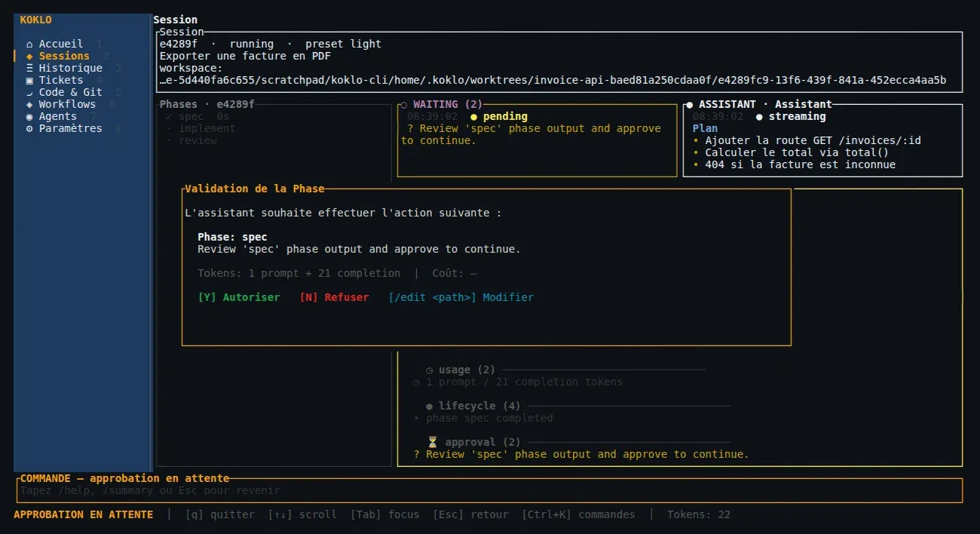This screenshot has height=534, width=980.
Task: Select the 'spec 0s' phase row
Action: [x=198, y=116]
